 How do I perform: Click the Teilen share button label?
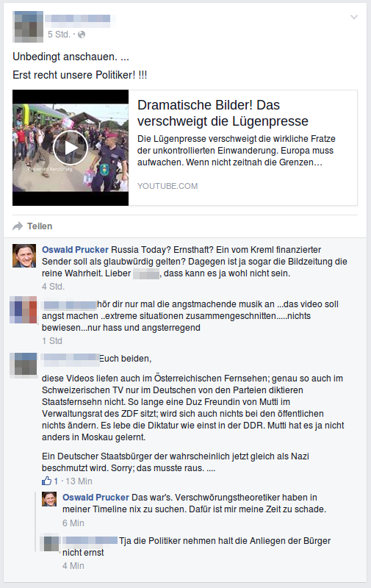coord(40,226)
